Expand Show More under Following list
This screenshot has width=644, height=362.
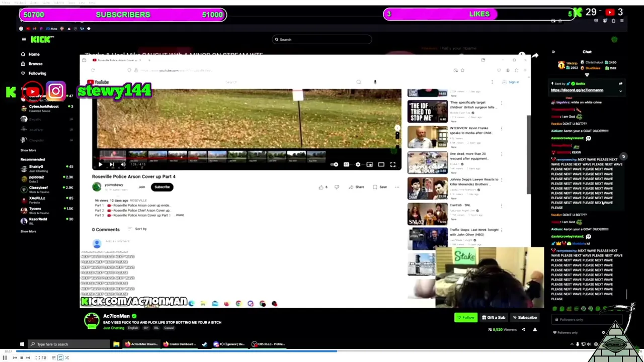(28, 150)
